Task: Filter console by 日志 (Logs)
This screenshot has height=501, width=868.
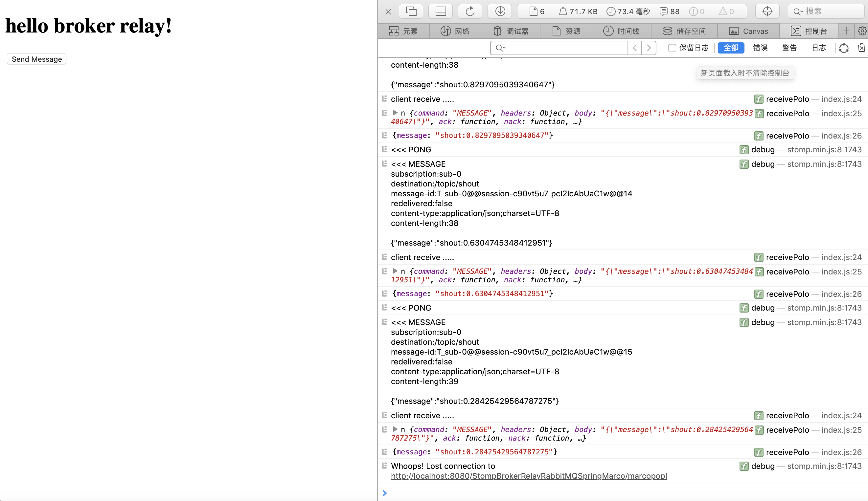Action: pos(819,48)
